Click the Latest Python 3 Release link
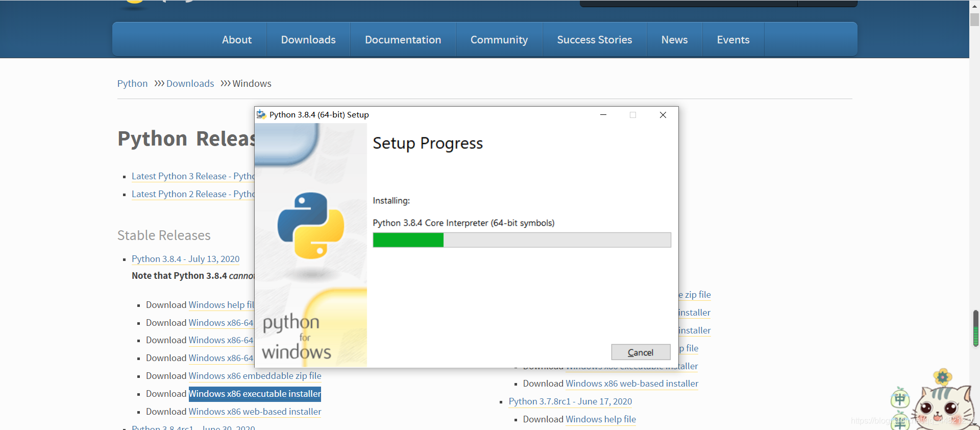 (x=193, y=176)
